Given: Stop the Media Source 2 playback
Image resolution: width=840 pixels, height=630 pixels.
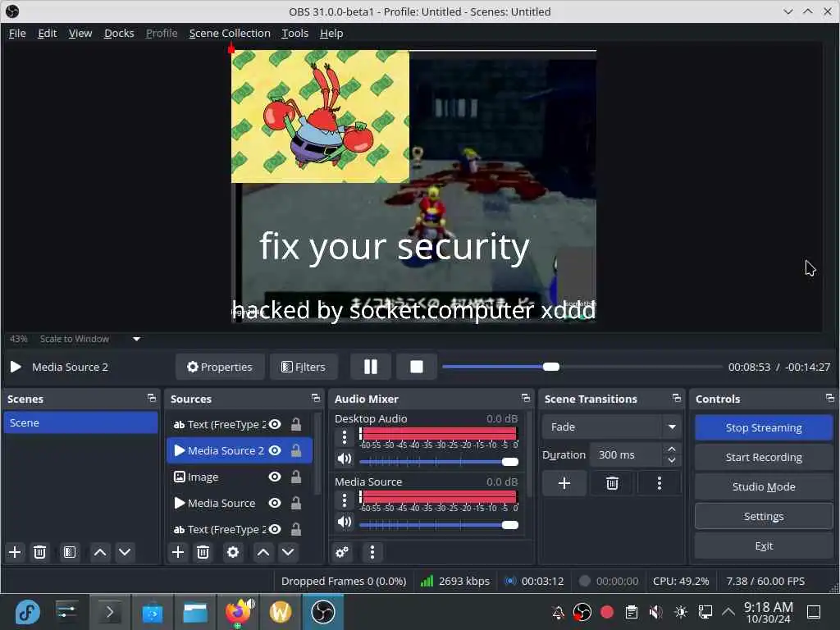Looking at the screenshot, I should (x=416, y=367).
